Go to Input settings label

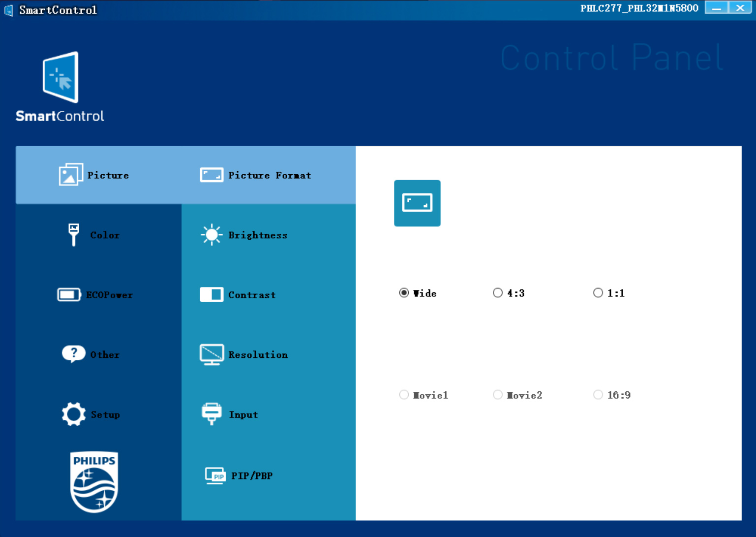(243, 415)
